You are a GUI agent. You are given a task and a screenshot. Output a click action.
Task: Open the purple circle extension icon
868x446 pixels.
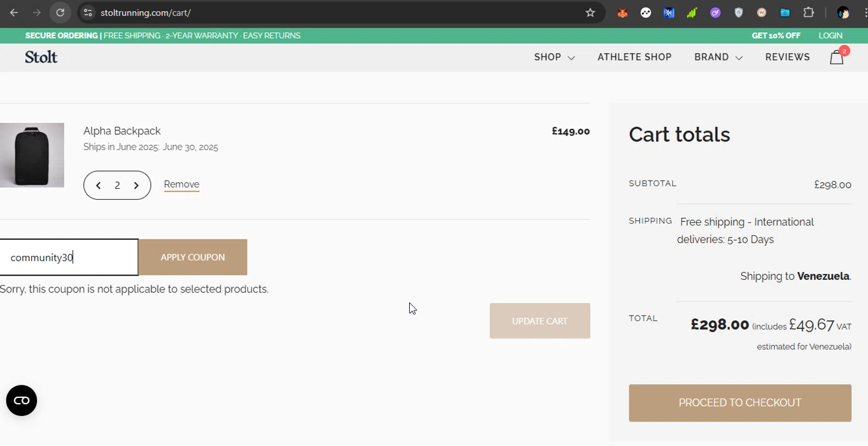pos(715,12)
